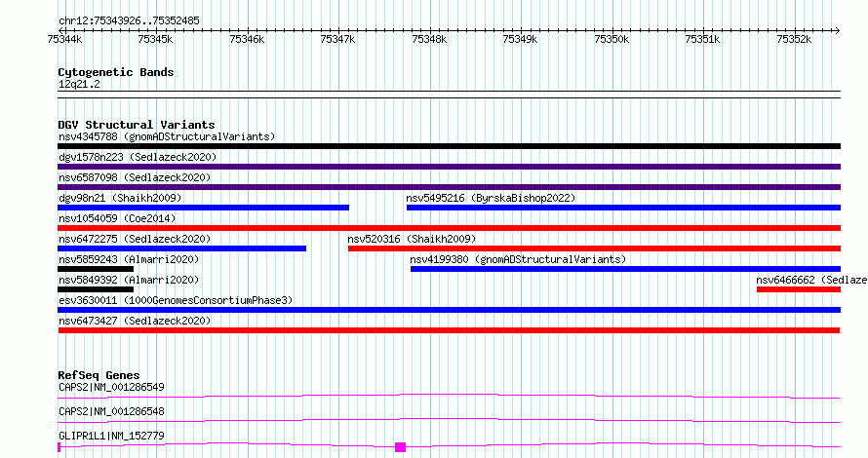Image resolution: width=868 pixels, height=458 pixels.
Task: Open the nsv4199380 (gnomADStructuralVariants) label
Action: click(x=518, y=259)
